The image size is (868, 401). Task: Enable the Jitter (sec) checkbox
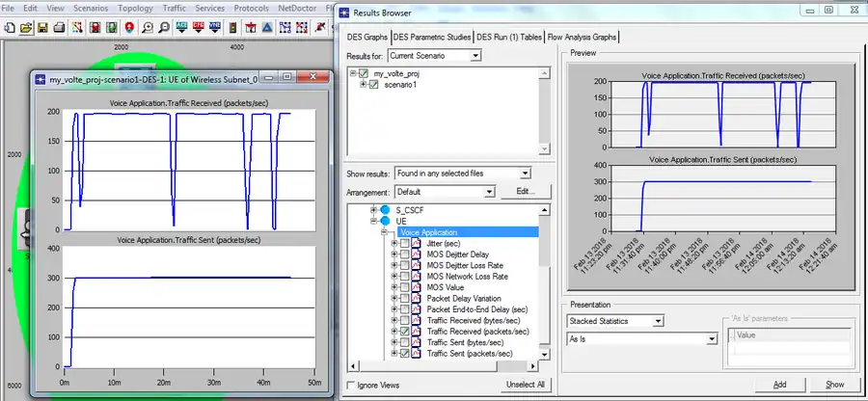[405, 243]
